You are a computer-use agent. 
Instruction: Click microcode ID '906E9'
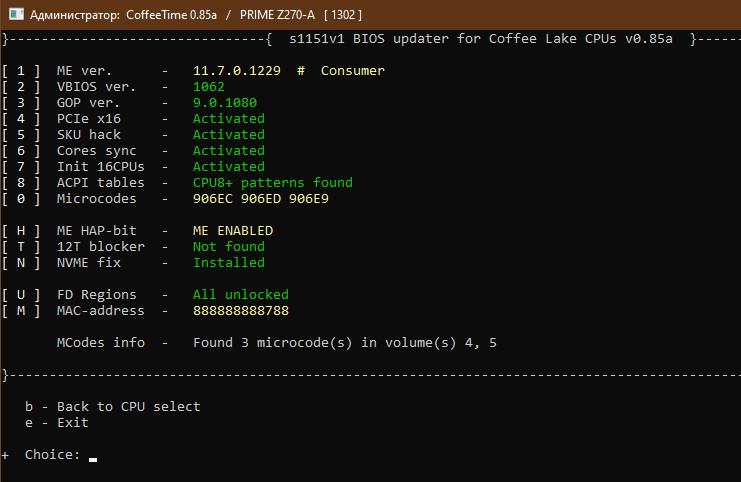click(309, 198)
